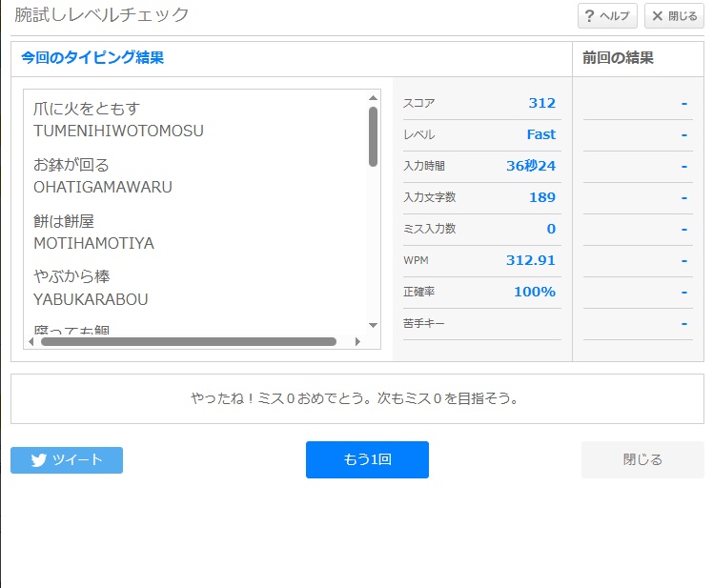
Task: Click the レベル value Fast
Action: coord(540,134)
